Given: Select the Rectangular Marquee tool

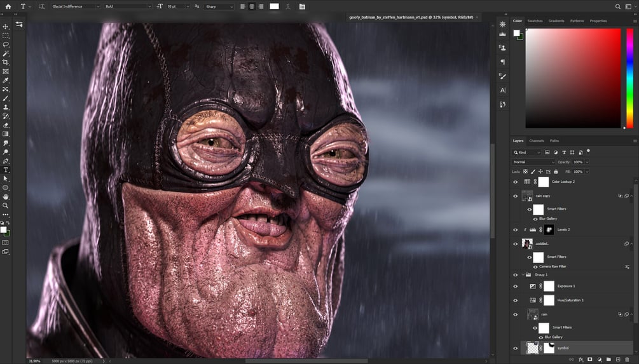Looking at the screenshot, I should pyautogui.click(x=6, y=36).
